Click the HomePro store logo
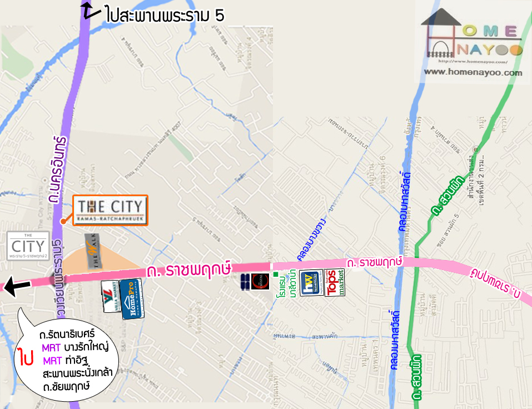The image size is (532, 409). pyautogui.click(x=132, y=299)
